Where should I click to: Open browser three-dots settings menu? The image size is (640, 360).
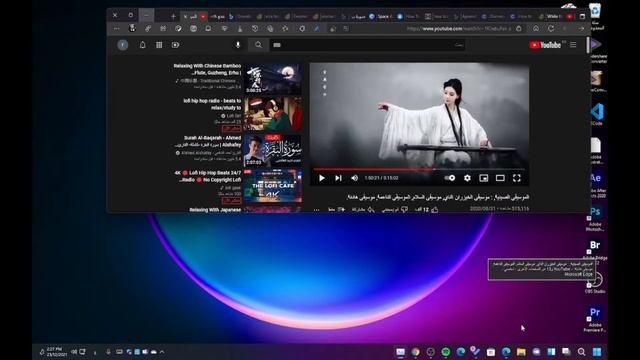[x=116, y=29]
